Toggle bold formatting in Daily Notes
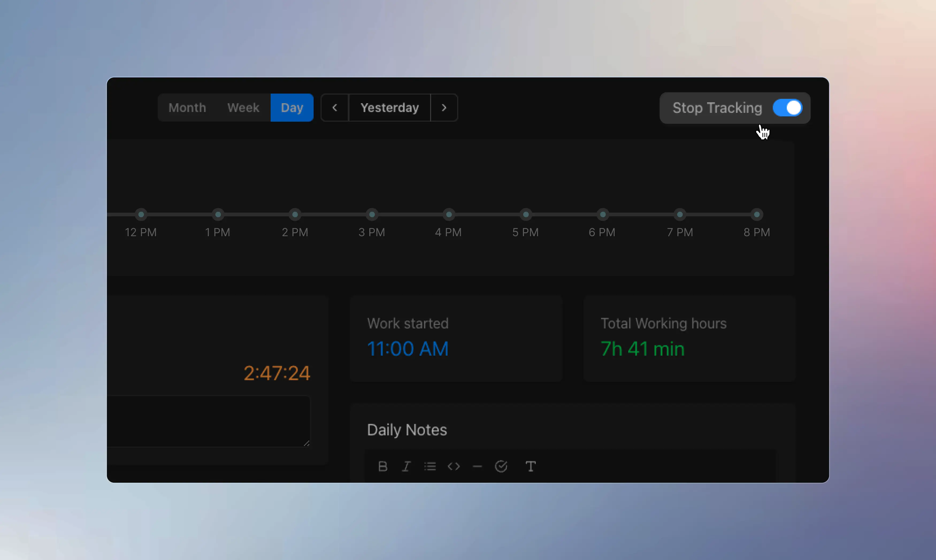 pyautogui.click(x=382, y=466)
